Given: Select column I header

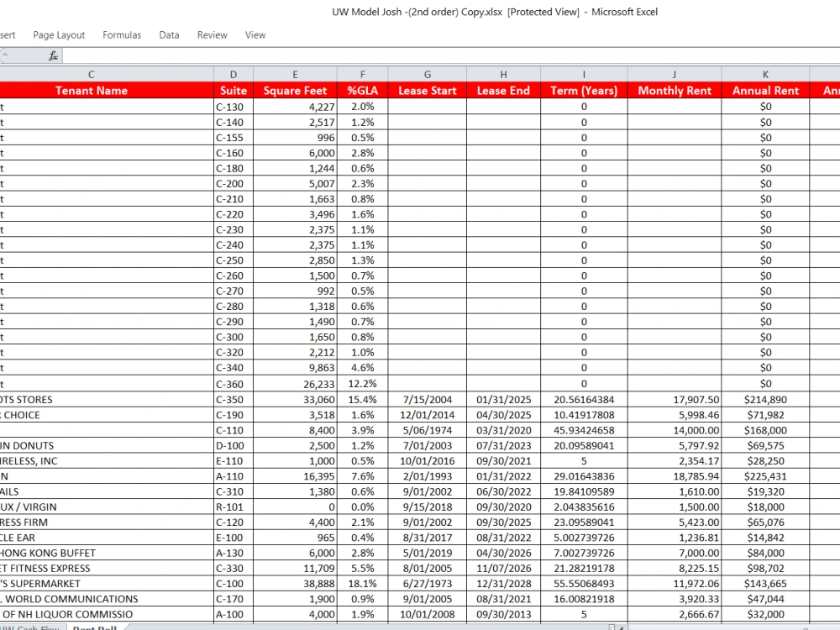Looking at the screenshot, I should tap(584, 75).
